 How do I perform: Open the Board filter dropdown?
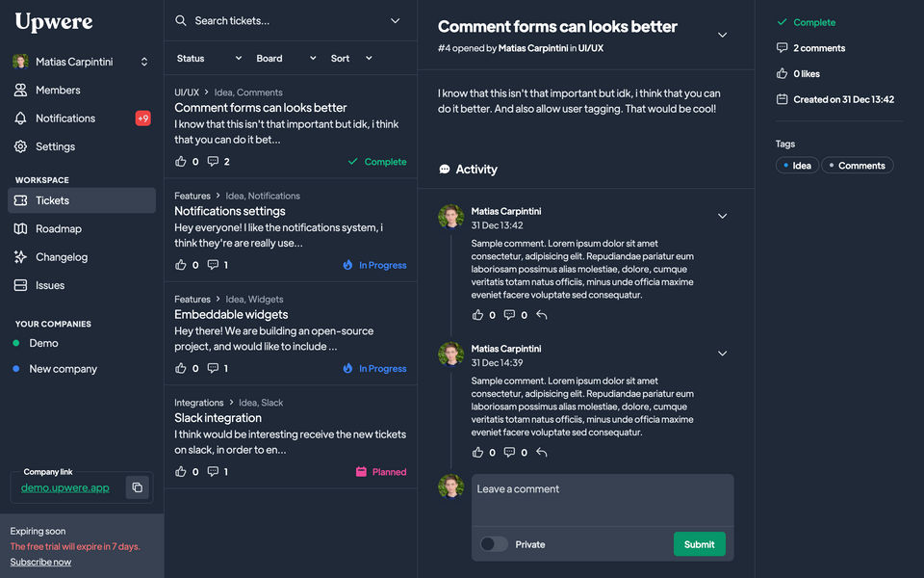[x=286, y=58]
